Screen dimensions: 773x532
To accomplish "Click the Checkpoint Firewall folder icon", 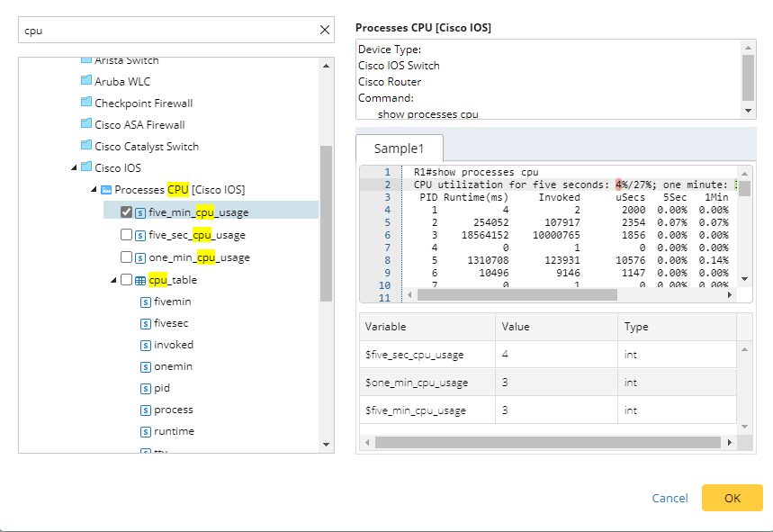I will [86, 103].
